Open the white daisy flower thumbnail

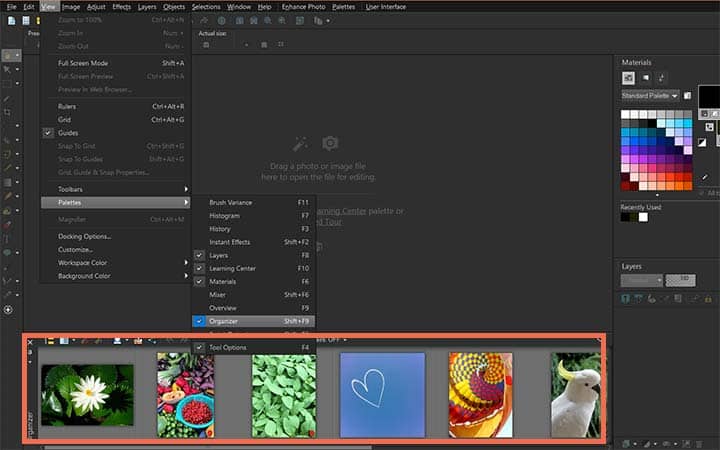(x=87, y=395)
